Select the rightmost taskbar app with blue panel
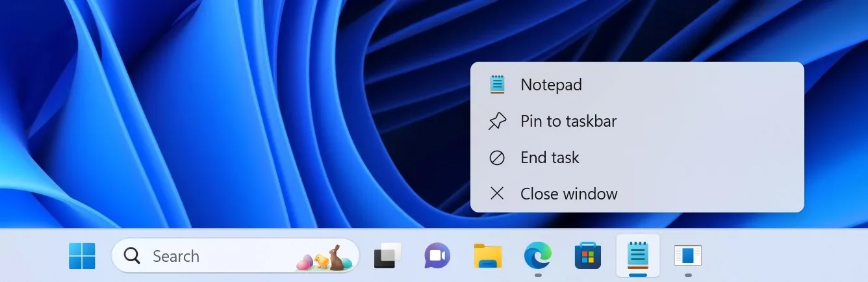868x282 pixels. (x=688, y=256)
